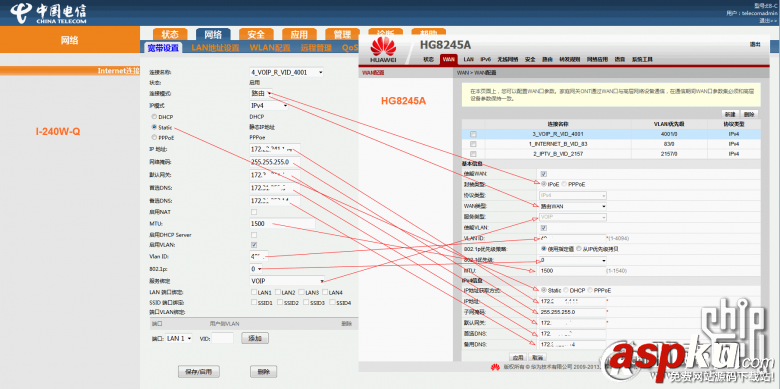Viewport: 780px width, 389px height.
Task: Click the 新建 button in HG8245A page
Action: [730, 113]
